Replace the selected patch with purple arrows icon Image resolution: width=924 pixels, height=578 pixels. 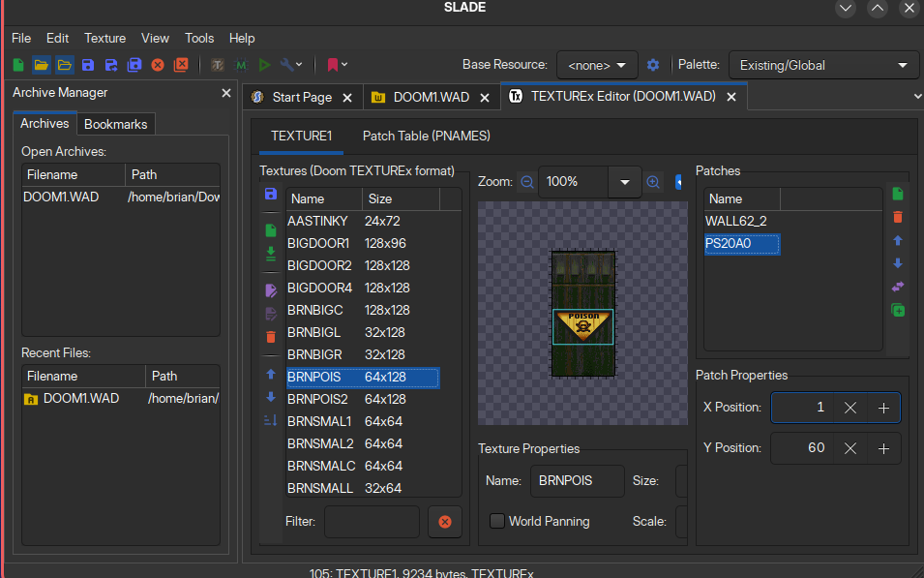pyautogui.click(x=898, y=287)
